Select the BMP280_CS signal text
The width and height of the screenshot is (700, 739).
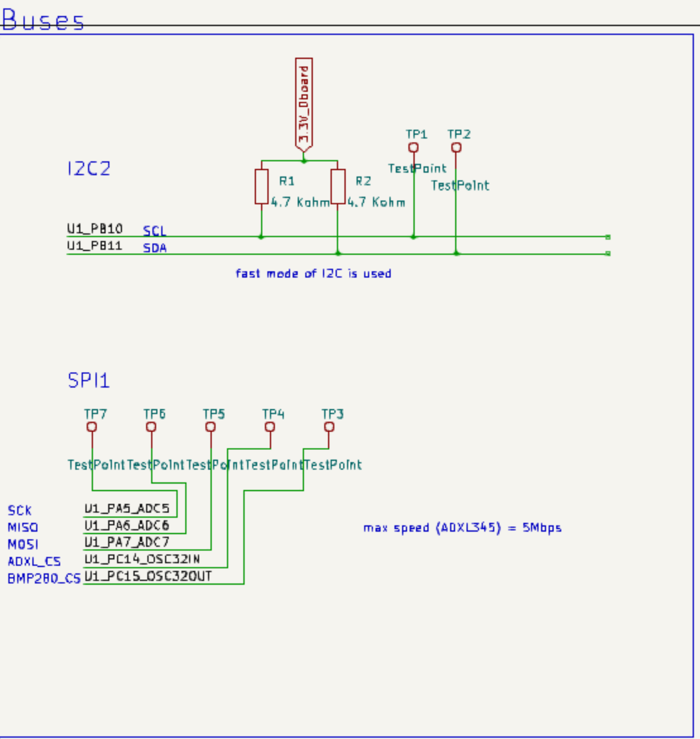click(x=44, y=578)
